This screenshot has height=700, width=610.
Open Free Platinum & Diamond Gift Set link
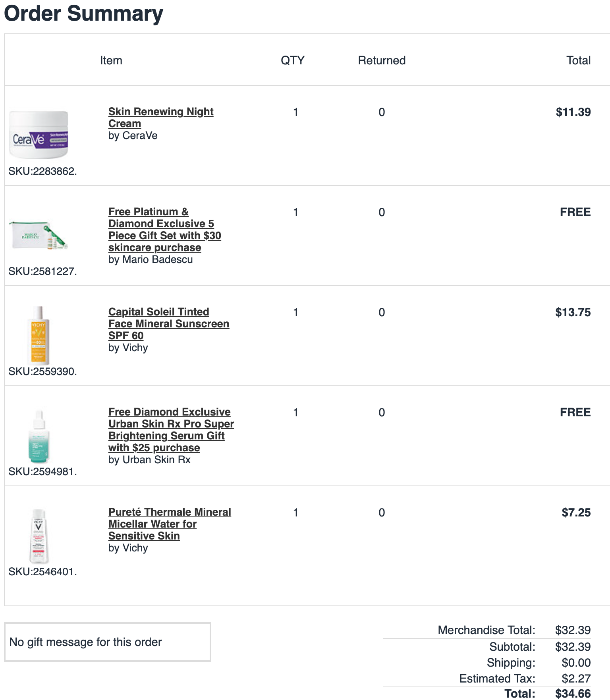click(165, 230)
